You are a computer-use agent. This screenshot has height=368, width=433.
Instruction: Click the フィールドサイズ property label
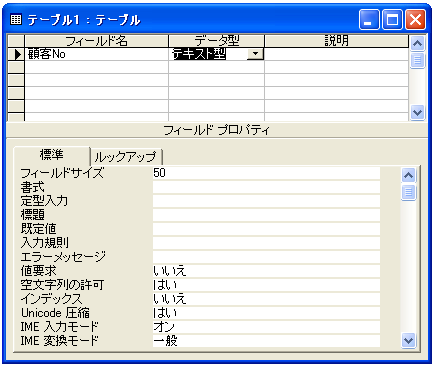point(62,173)
